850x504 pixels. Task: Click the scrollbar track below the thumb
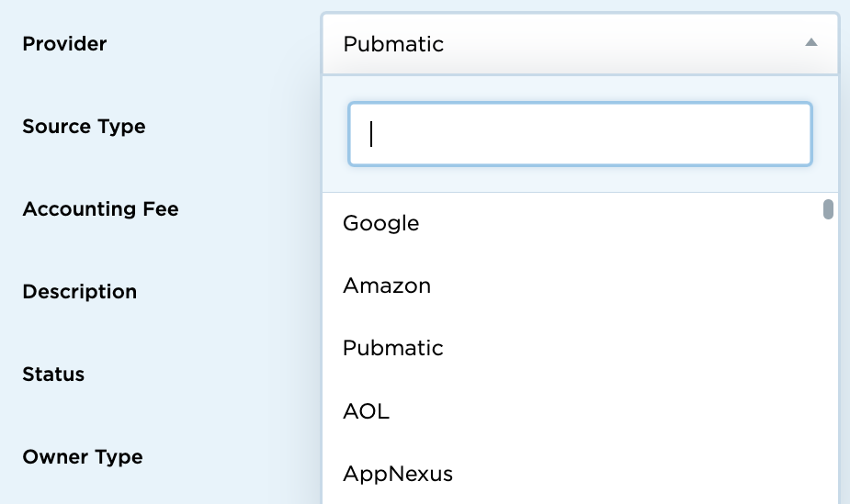coord(828,367)
